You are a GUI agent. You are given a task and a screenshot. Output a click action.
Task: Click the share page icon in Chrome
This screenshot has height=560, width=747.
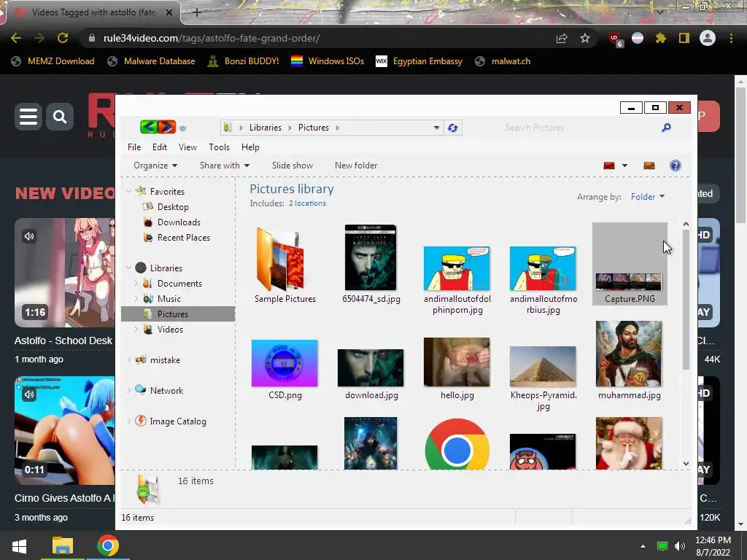(x=562, y=38)
